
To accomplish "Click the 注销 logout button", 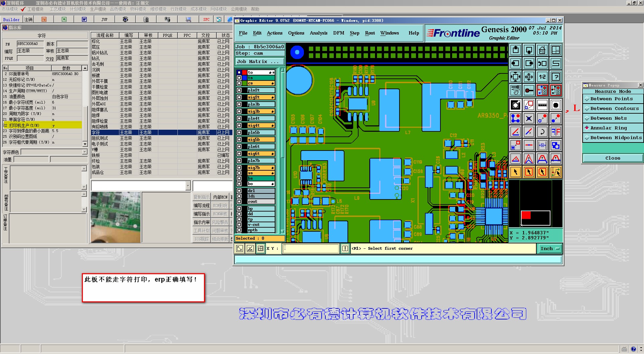I will point(29,19).
